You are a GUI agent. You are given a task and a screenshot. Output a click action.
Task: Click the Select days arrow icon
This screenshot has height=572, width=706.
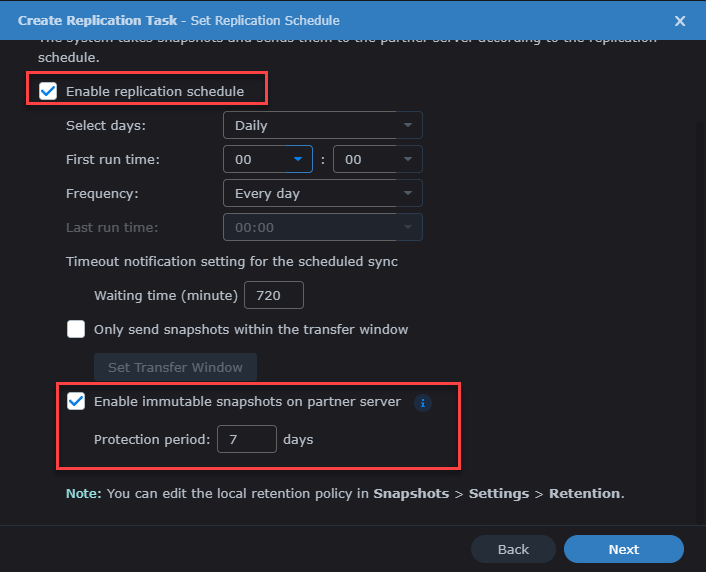(x=408, y=125)
